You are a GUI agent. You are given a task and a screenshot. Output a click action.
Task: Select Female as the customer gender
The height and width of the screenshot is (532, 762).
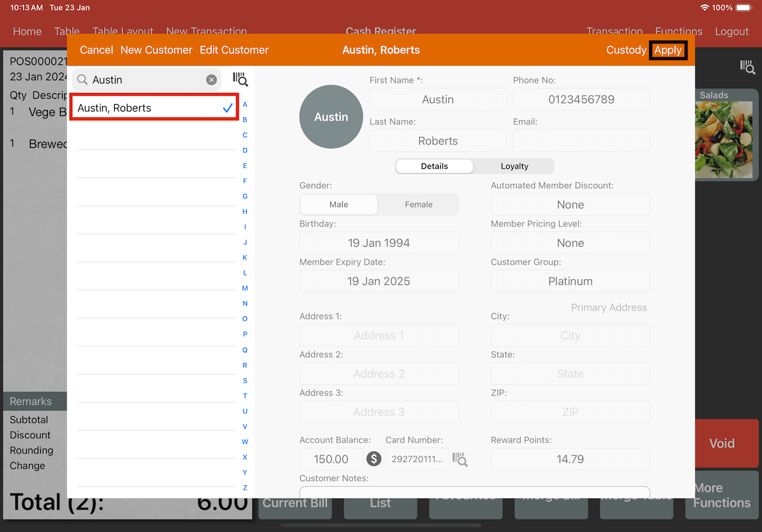[x=418, y=204]
